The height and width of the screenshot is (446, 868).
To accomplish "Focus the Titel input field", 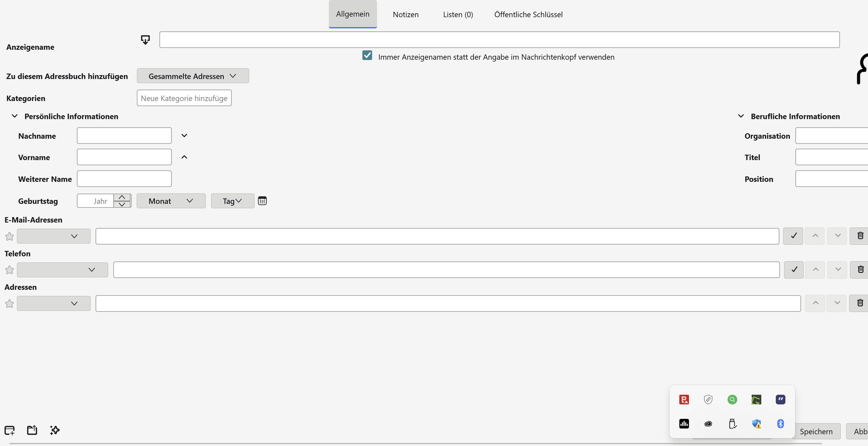I will pyautogui.click(x=832, y=157).
